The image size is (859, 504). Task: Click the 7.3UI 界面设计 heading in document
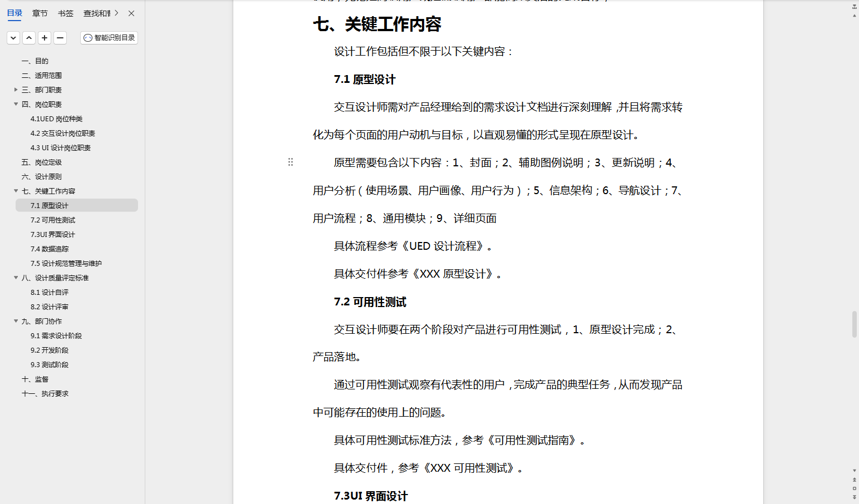point(371,496)
